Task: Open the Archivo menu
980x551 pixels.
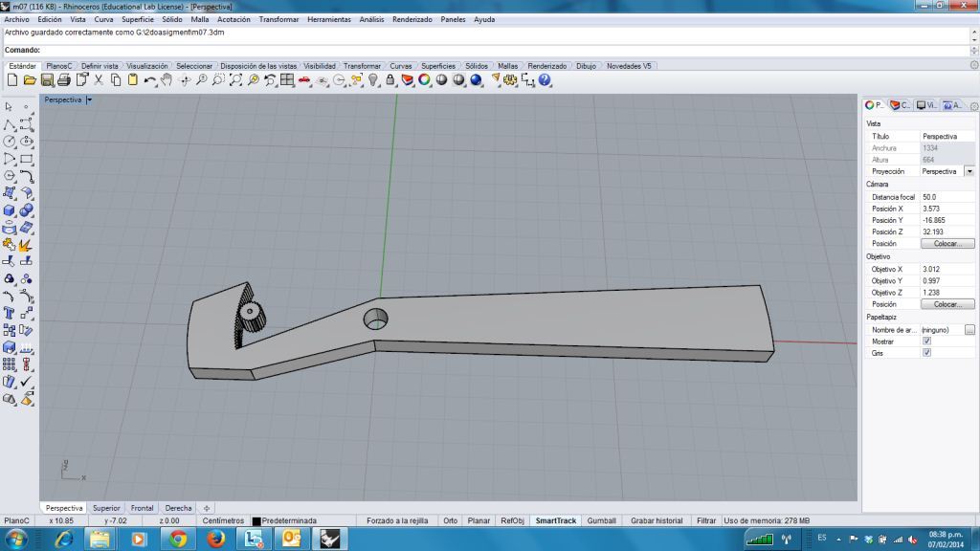Action: click(17, 19)
